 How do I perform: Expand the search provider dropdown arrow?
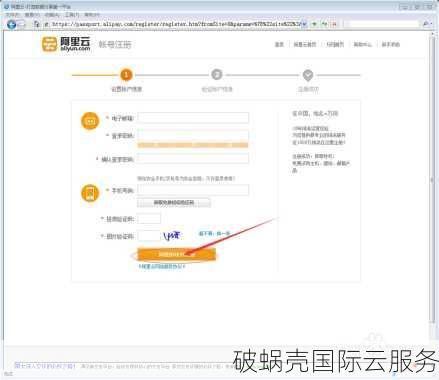tap(431, 24)
